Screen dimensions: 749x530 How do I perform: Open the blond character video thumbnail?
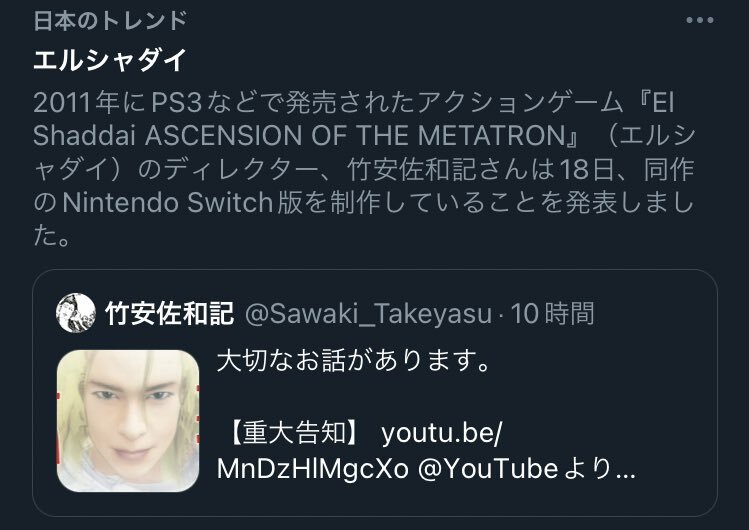(128, 421)
